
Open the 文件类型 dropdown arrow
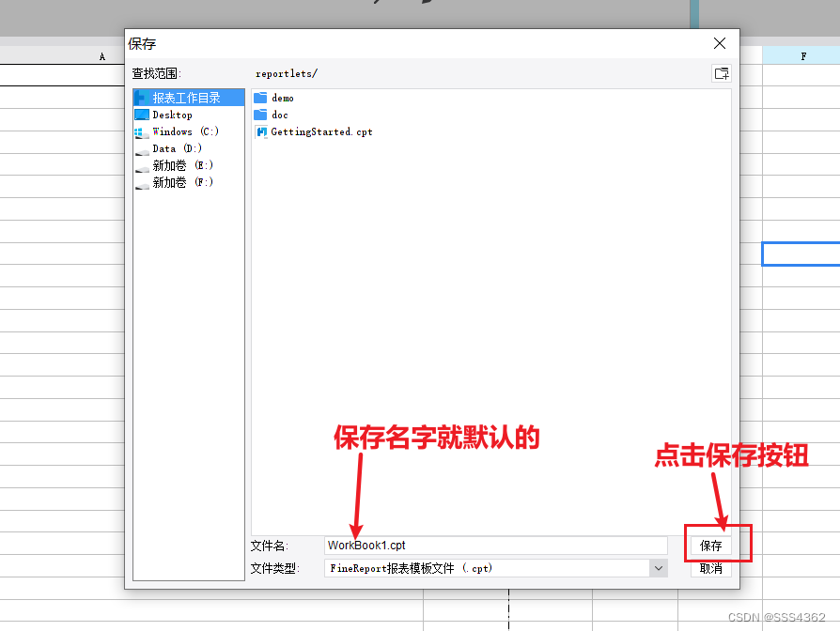click(x=659, y=568)
